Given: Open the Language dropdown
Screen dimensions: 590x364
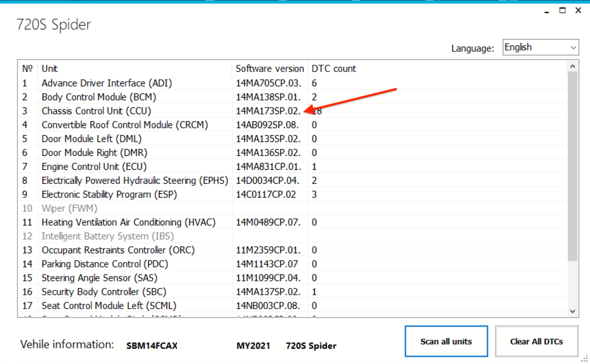Looking at the screenshot, I should click(541, 48).
